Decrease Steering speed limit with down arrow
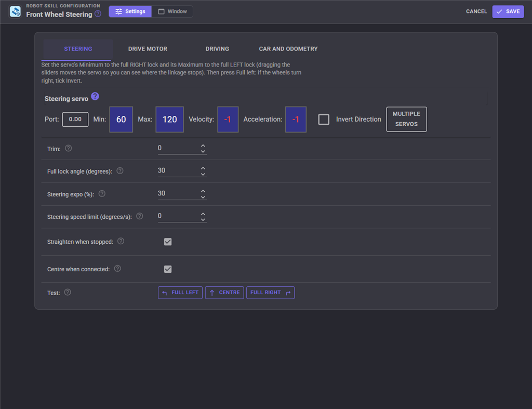Image resolution: width=532 pixels, height=409 pixels. 203,220
